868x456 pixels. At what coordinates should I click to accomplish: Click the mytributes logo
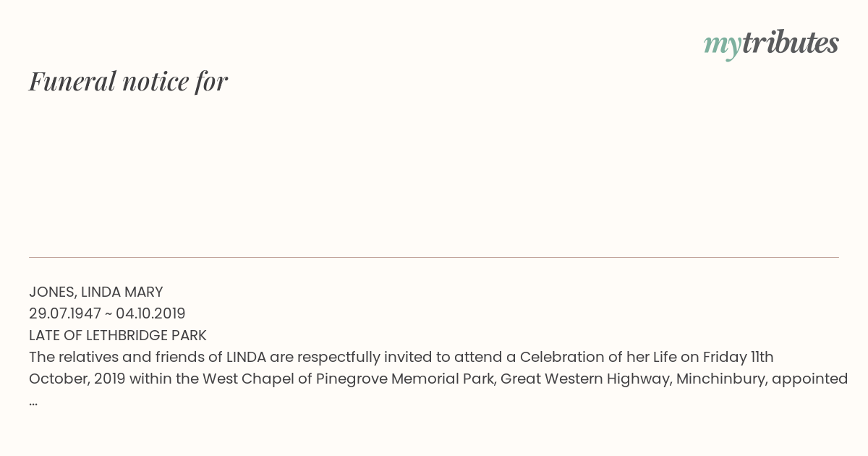click(x=771, y=44)
